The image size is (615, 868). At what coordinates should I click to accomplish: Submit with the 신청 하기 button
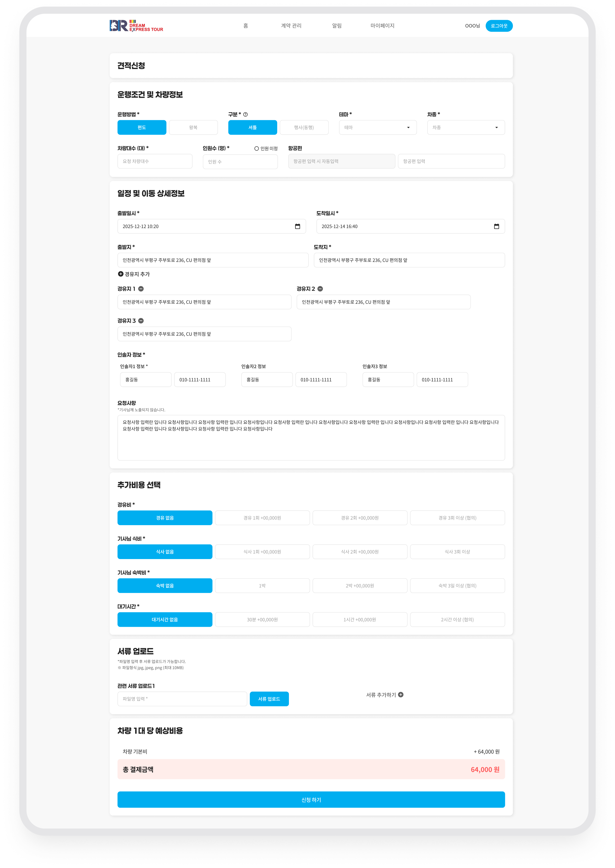pyautogui.click(x=311, y=799)
